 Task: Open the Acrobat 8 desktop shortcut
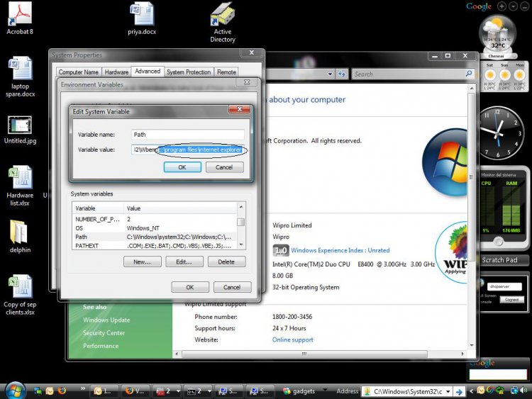pos(20,18)
